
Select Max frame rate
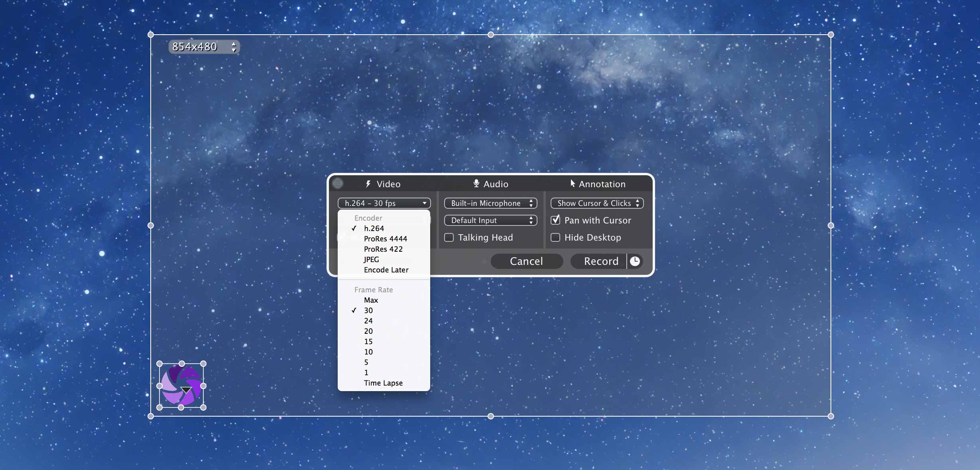(384, 300)
